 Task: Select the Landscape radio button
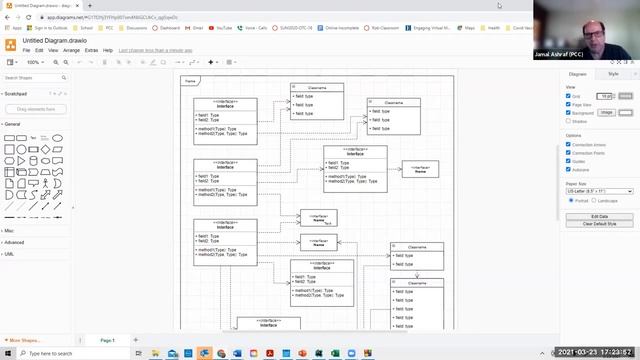[x=594, y=200]
